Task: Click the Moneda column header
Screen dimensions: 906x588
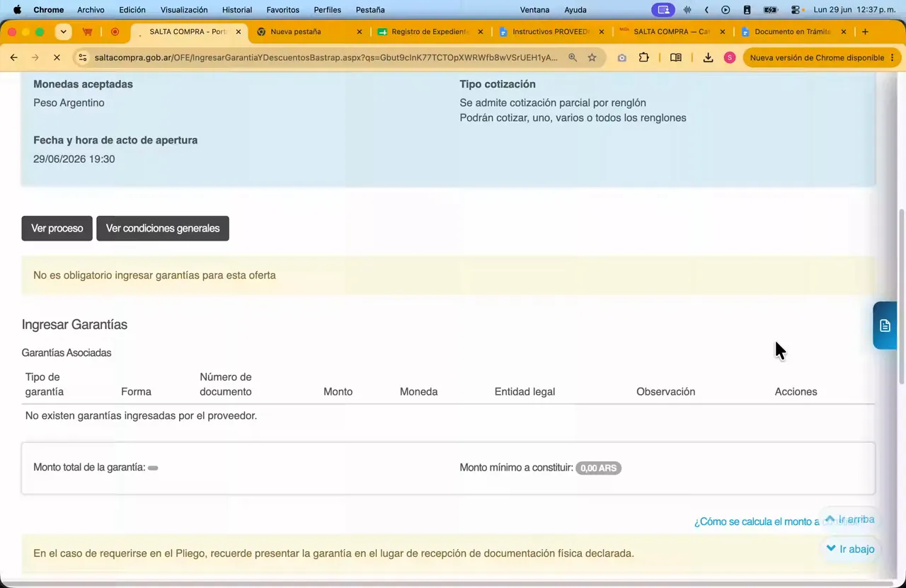Action: coord(418,392)
